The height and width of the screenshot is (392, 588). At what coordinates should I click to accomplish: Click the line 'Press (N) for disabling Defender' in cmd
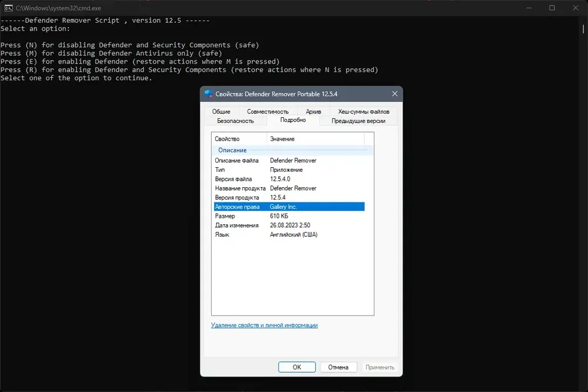[130, 45]
